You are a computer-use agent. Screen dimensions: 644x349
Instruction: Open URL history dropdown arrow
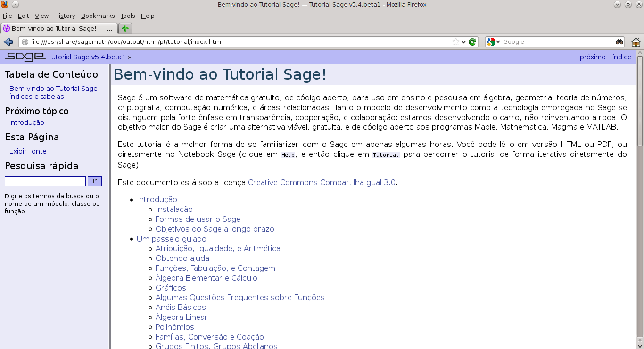[464, 42]
